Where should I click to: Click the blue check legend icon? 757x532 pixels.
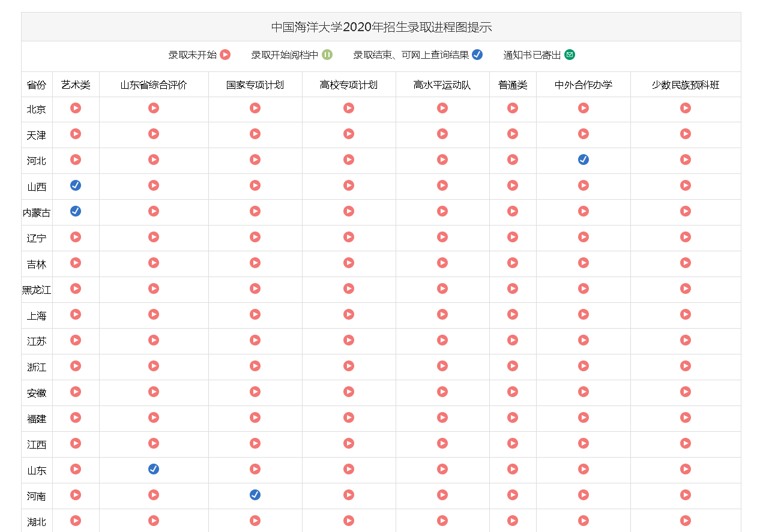(x=477, y=55)
